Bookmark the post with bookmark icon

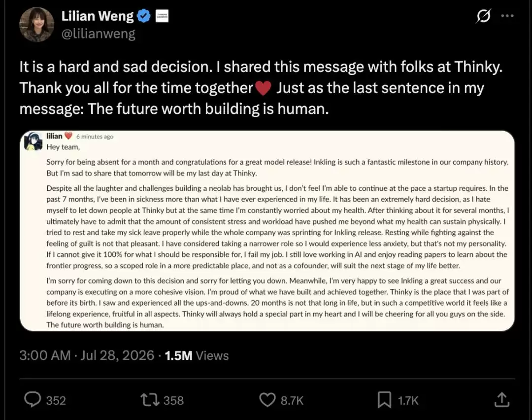pyautogui.click(x=384, y=400)
